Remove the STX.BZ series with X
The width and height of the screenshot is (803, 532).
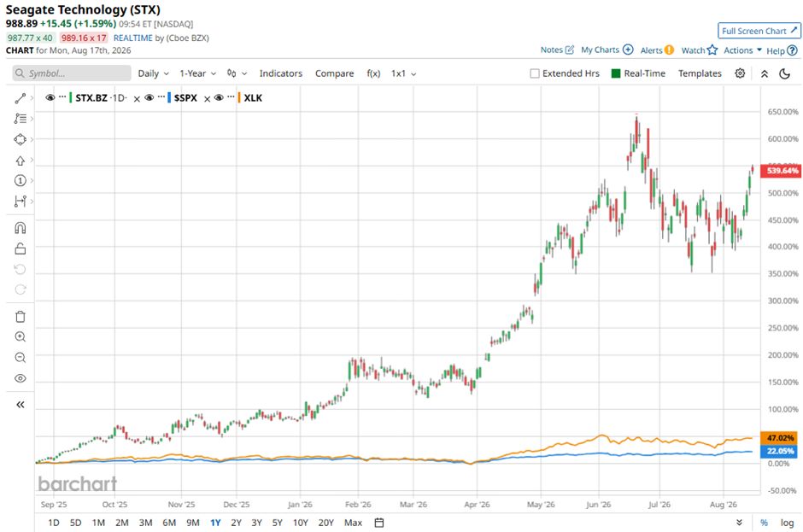pyautogui.click(x=137, y=99)
